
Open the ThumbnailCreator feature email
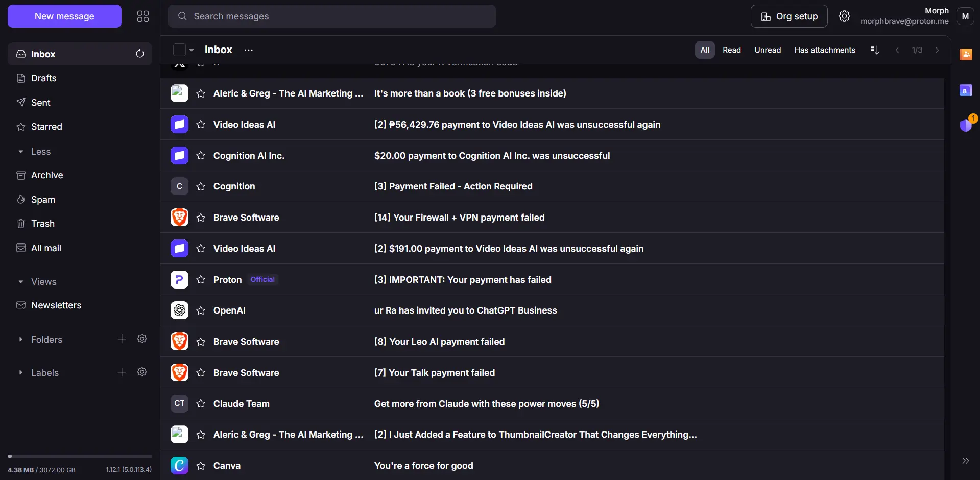[552, 435]
